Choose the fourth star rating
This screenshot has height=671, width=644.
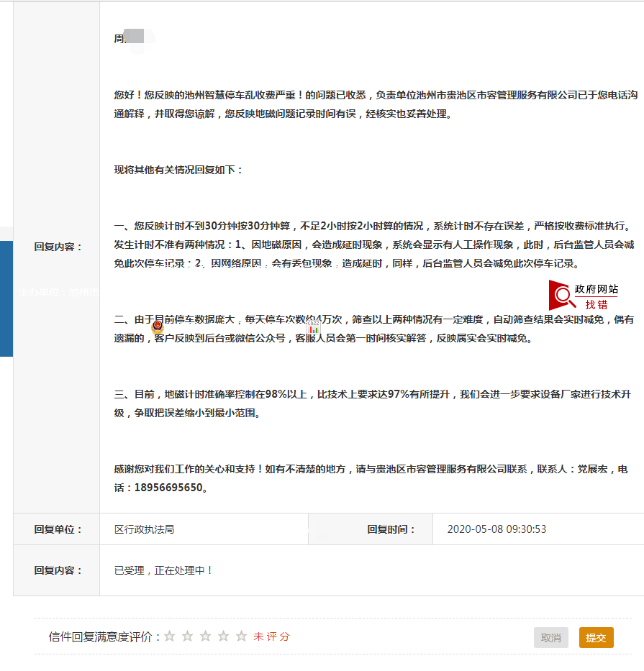click(x=224, y=636)
